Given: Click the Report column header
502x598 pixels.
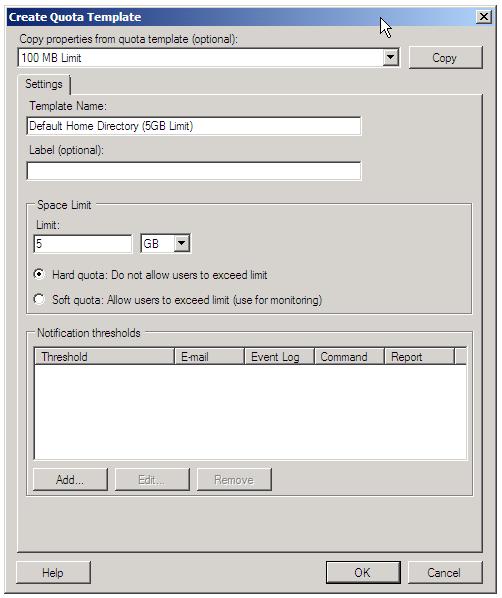Looking at the screenshot, I should point(419,357).
